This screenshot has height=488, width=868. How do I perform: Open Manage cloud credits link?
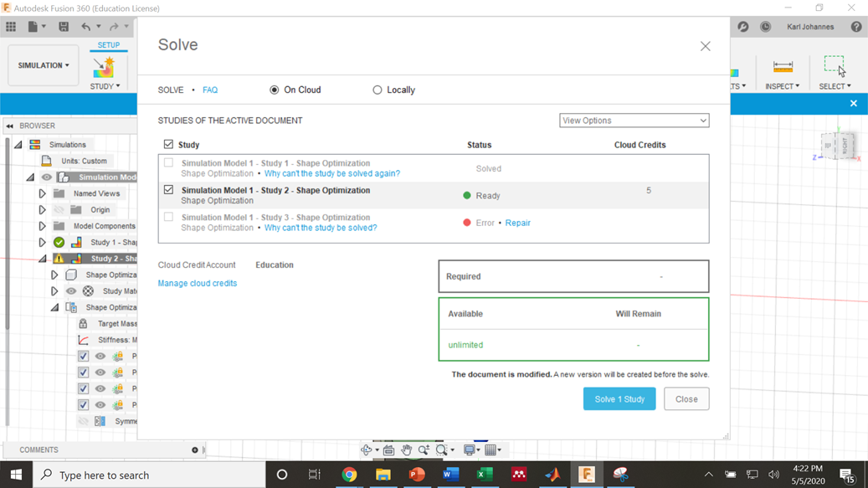pyautogui.click(x=197, y=283)
